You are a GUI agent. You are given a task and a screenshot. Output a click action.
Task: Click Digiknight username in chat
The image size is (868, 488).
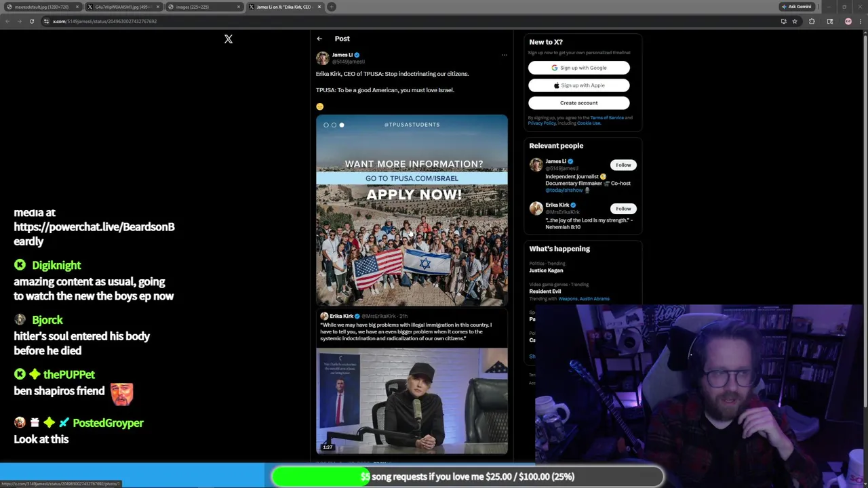click(x=56, y=265)
